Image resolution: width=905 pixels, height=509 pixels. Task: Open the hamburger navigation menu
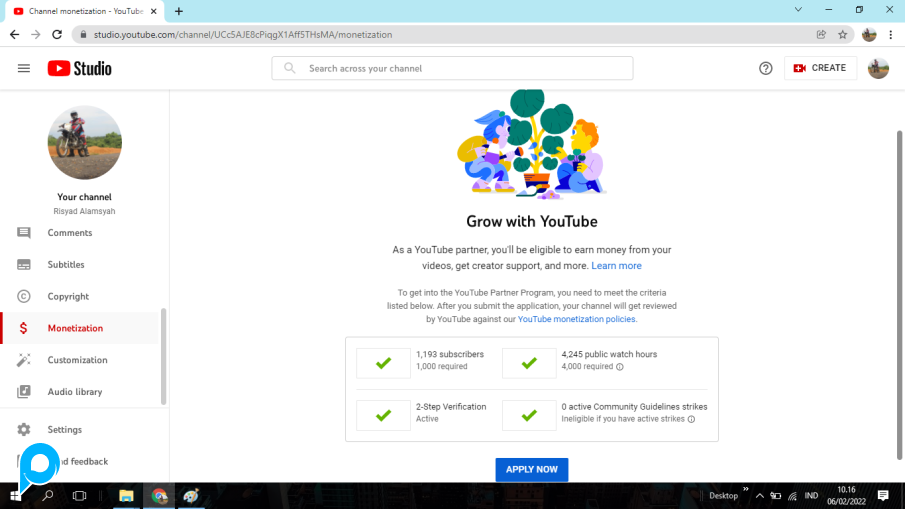point(24,68)
